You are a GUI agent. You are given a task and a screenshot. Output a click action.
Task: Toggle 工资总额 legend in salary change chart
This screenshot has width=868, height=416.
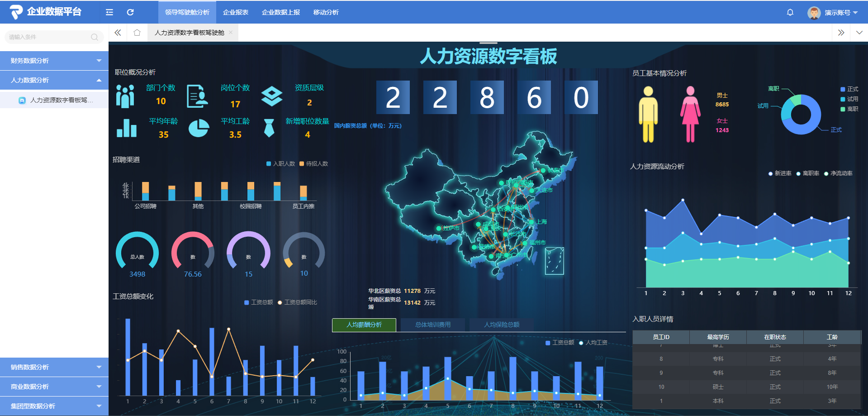click(x=258, y=302)
